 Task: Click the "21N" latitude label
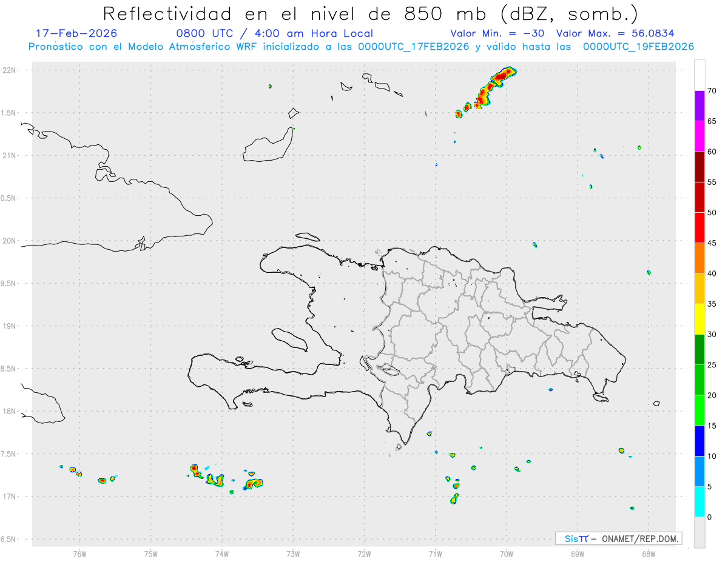[10, 156]
